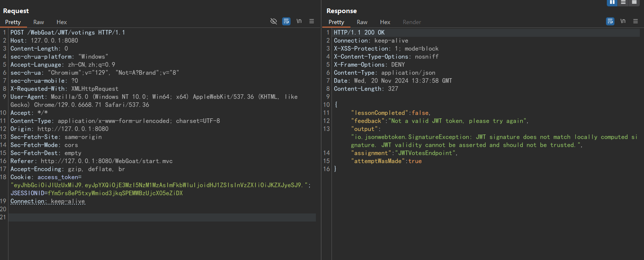Viewport: 644px width, 260px height.
Task: Open the Request panel hamburger menu
Action: 312,21
